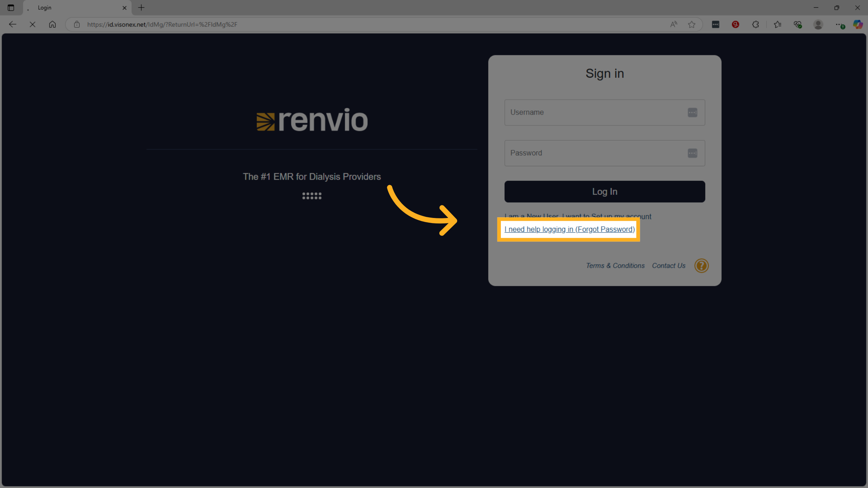The width and height of the screenshot is (868, 488).
Task: Close the Login tab
Action: click(124, 8)
